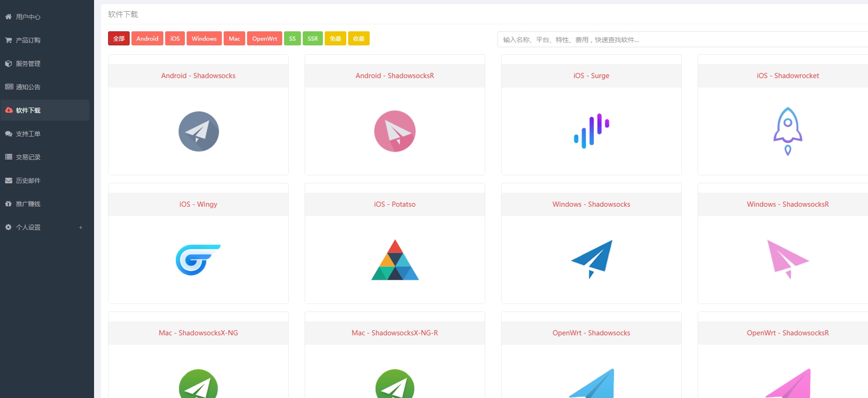Click the Windows Shadowsocks blue plane icon
Screen dimensions: 868x398
pos(591,260)
